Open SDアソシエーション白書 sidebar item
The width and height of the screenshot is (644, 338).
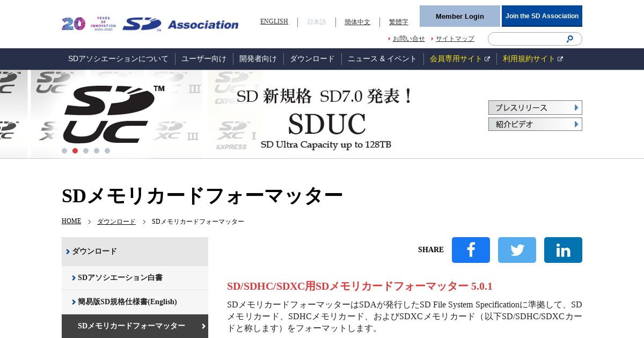(x=135, y=278)
